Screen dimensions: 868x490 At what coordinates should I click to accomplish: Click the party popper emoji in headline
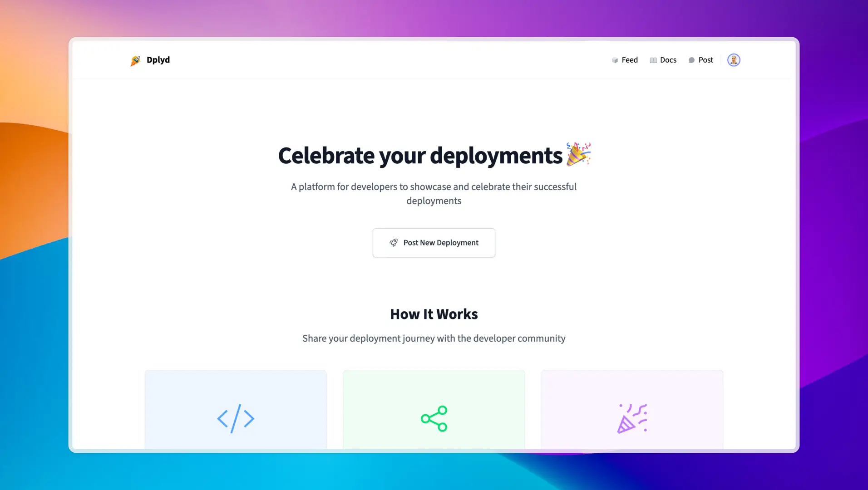click(x=578, y=154)
